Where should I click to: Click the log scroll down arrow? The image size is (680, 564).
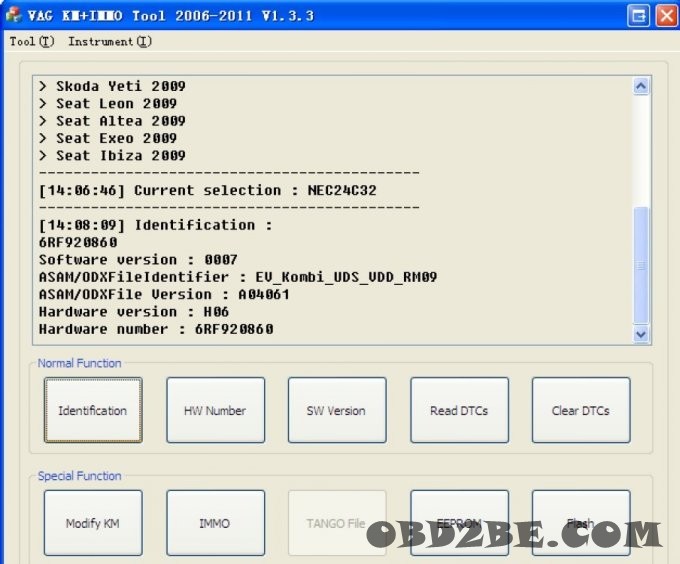click(641, 334)
